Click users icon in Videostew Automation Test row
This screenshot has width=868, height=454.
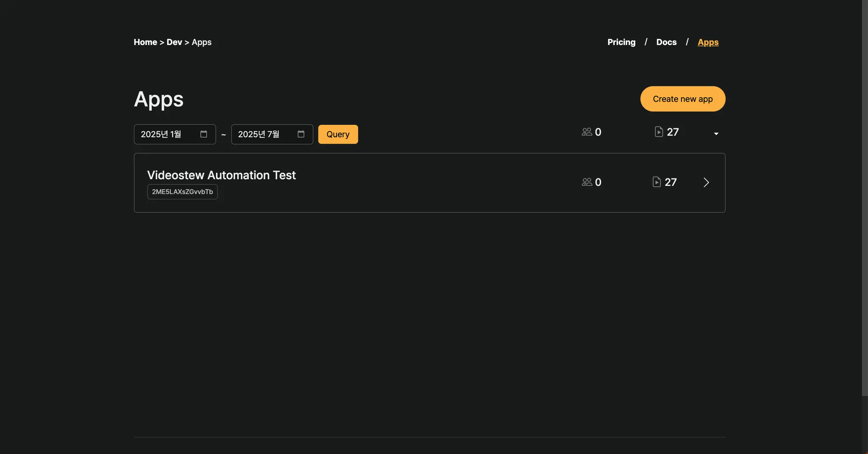pyautogui.click(x=587, y=182)
